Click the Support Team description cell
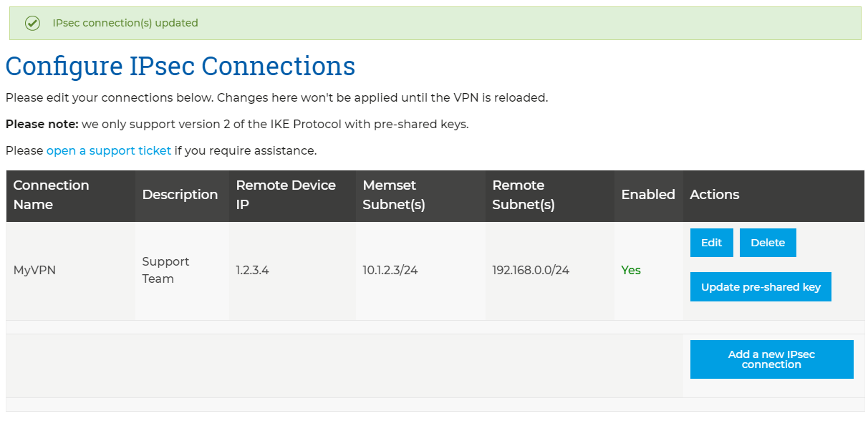This screenshot has width=868, height=421. coord(182,271)
